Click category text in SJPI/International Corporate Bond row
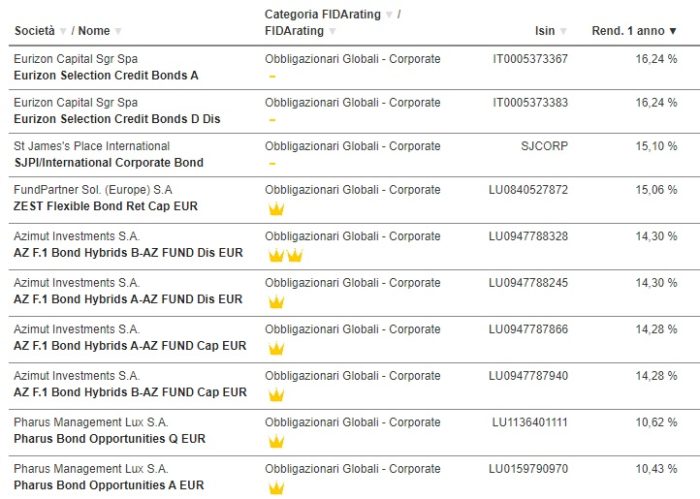The height and width of the screenshot is (499, 700). click(352, 146)
